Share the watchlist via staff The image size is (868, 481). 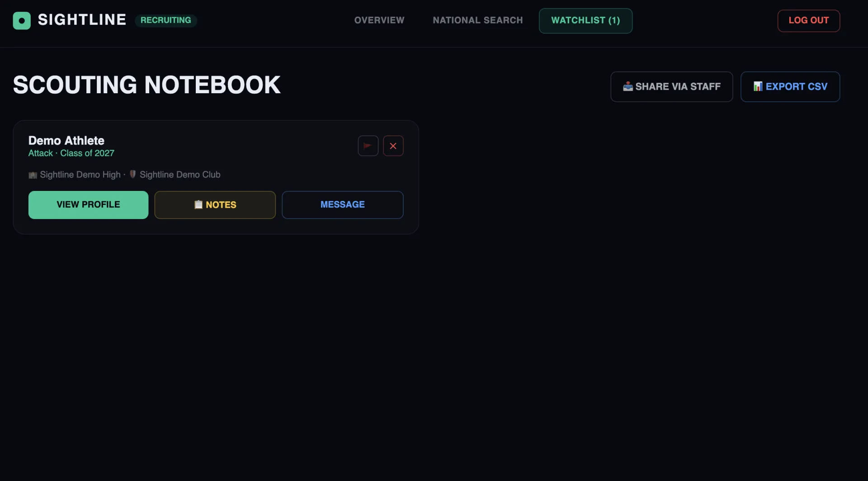pyautogui.click(x=671, y=86)
